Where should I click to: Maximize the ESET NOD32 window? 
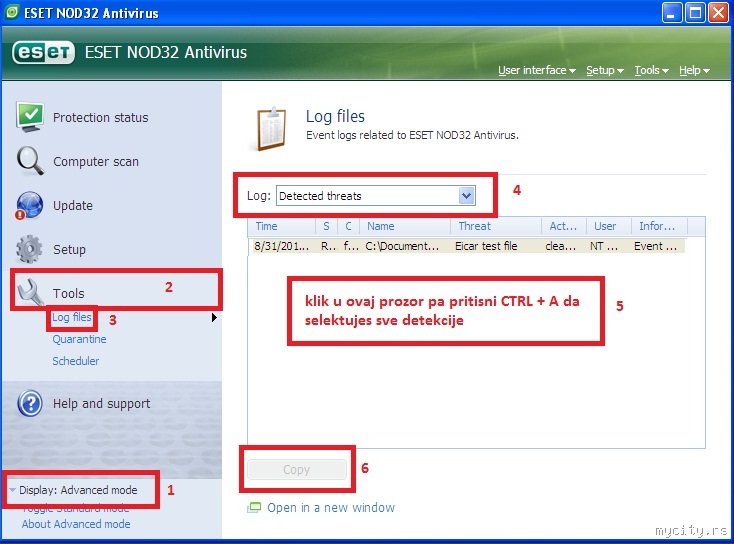tap(695, 13)
